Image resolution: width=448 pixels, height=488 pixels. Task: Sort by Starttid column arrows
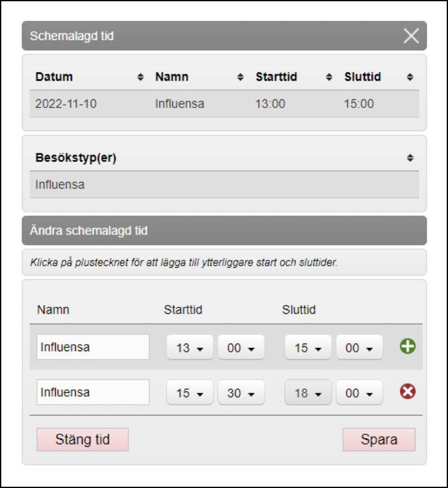pos(329,77)
